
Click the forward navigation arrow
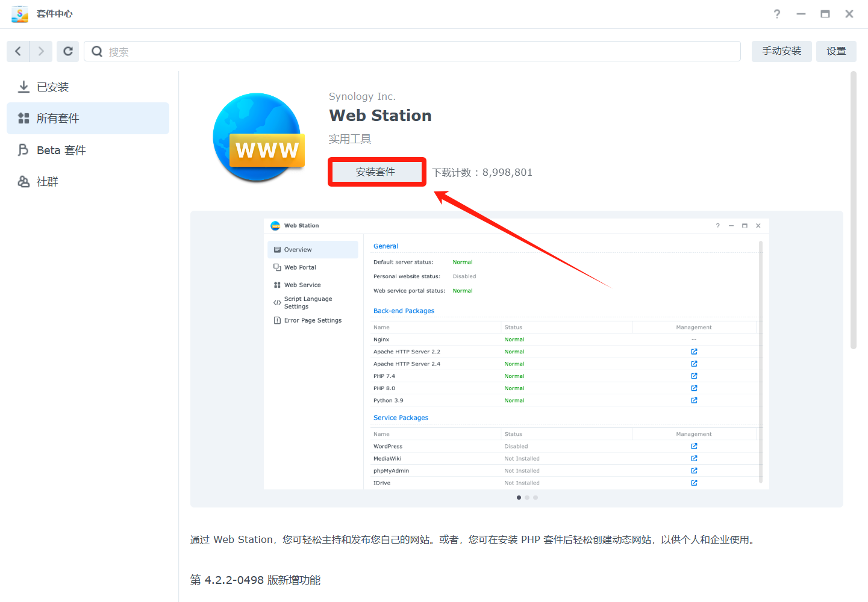point(41,51)
